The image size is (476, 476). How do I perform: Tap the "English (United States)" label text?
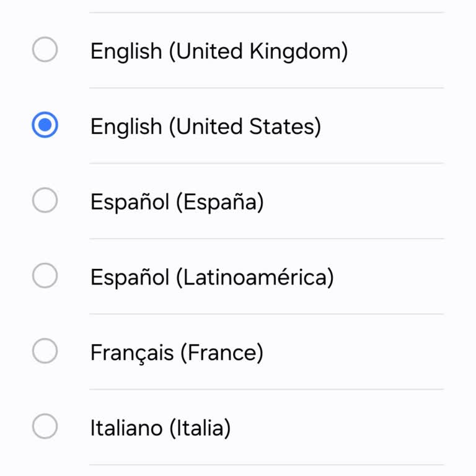point(206,126)
